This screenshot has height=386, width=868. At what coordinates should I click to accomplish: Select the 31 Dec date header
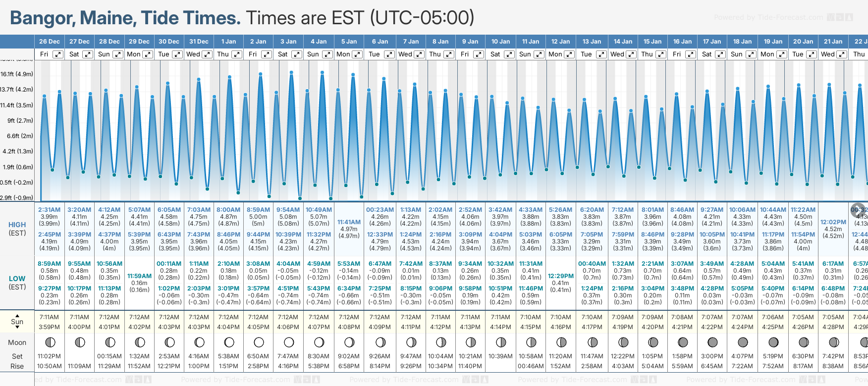click(199, 42)
